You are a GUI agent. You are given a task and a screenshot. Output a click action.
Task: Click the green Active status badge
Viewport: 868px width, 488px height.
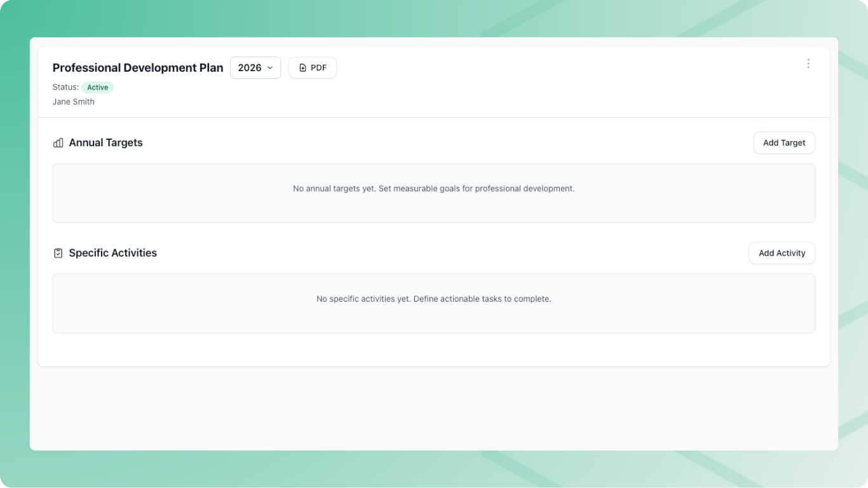(97, 88)
